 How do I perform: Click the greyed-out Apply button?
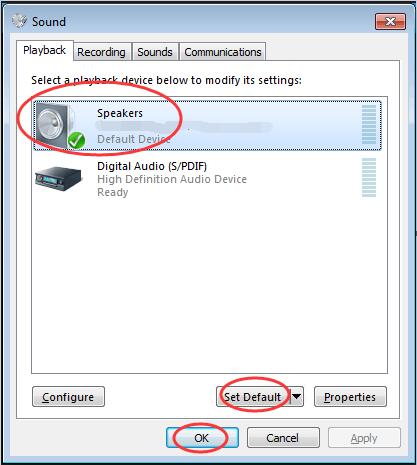(364, 438)
